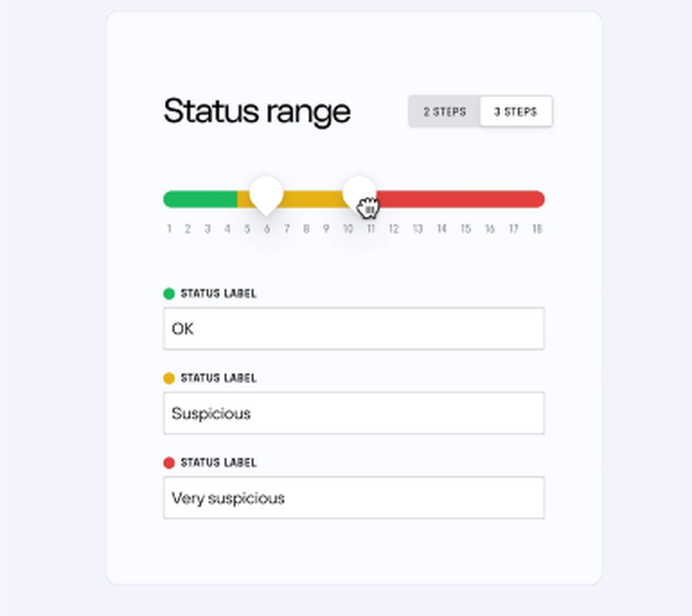Click the red status dot icon
The height and width of the screenshot is (616, 692).
pos(169,462)
